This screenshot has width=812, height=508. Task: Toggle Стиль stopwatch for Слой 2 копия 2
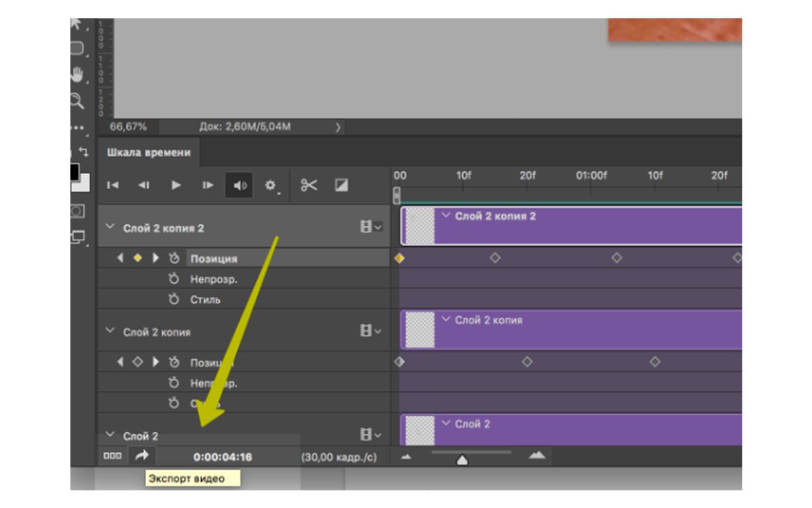173,299
